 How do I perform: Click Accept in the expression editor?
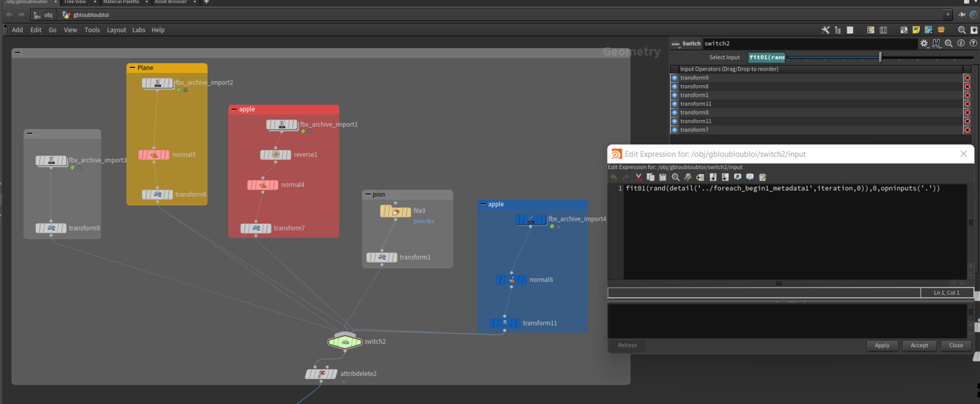919,346
